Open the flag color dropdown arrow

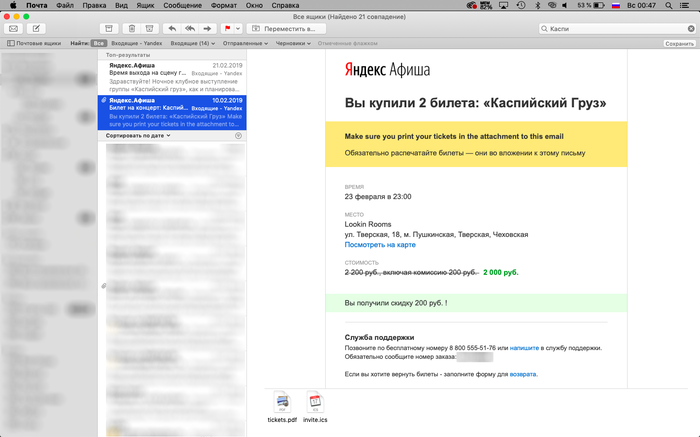[238, 29]
